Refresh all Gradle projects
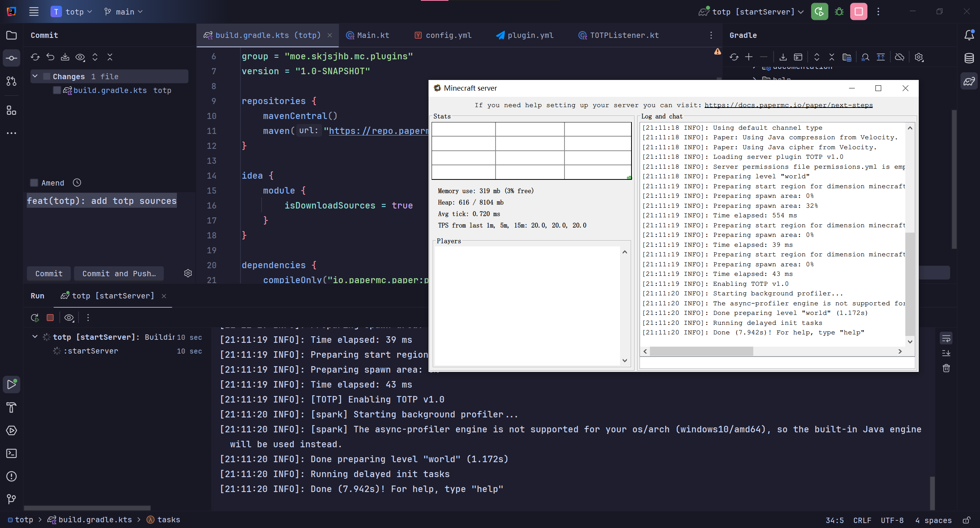Image resolution: width=980 pixels, height=528 pixels. (734, 57)
